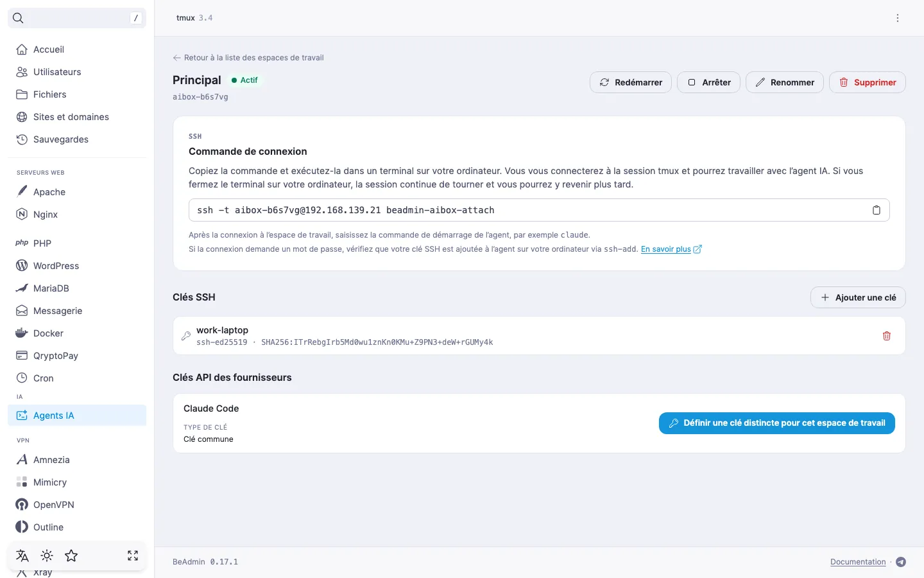This screenshot has width=924, height=578.
Task: Open Sites et domaines
Action: coord(77,117)
